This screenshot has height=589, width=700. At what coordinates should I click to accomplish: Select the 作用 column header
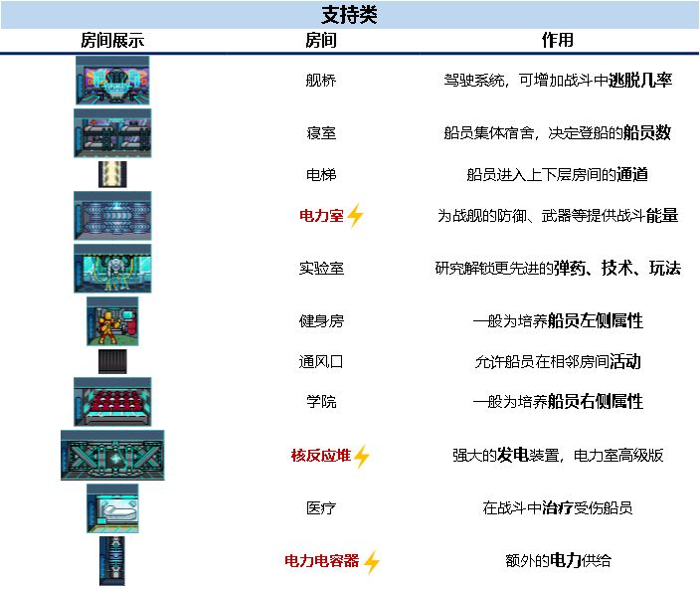coord(558,40)
